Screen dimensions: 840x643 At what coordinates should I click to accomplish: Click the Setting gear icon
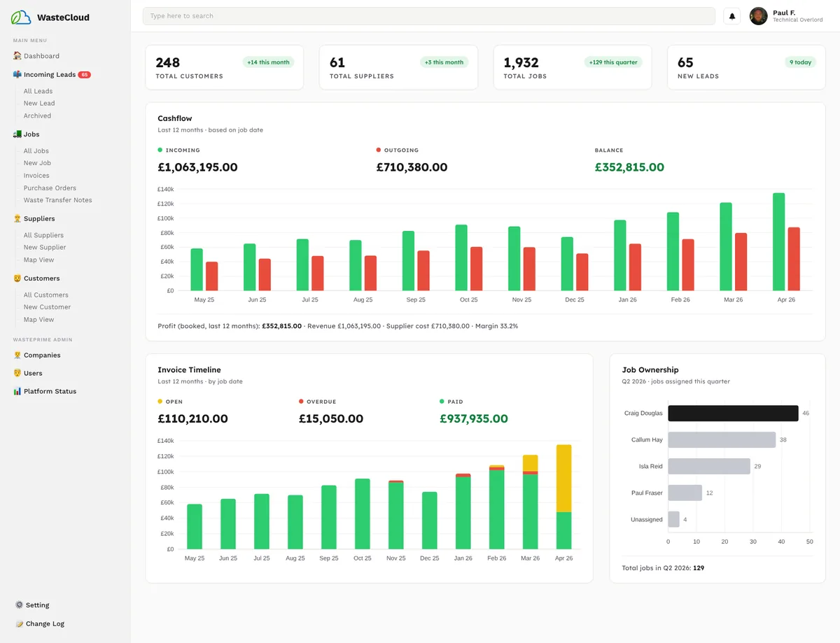coord(19,605)
